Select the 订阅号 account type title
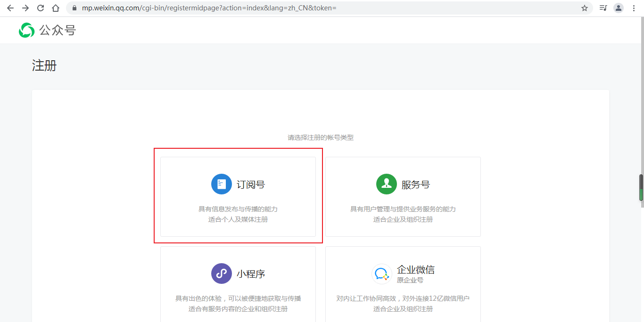 point(251,185)
